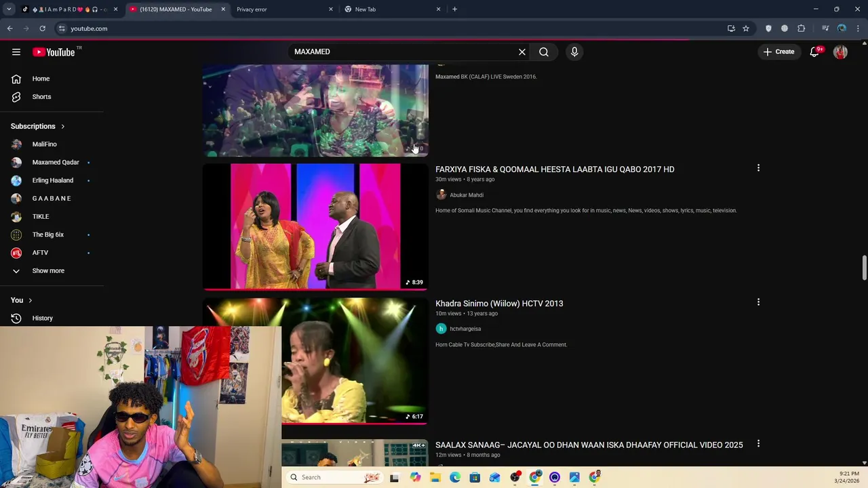Close the Privacy error tab
The image size is (868, 488).
331,9
